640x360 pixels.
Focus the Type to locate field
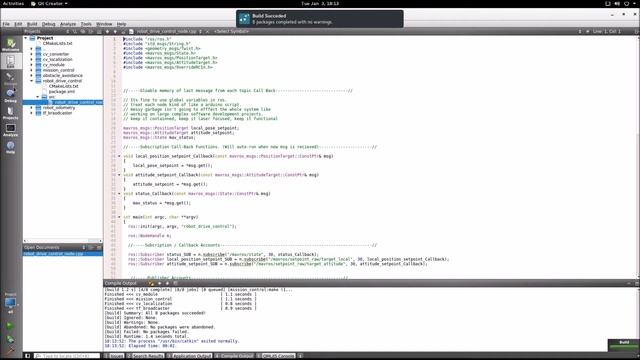67,356
